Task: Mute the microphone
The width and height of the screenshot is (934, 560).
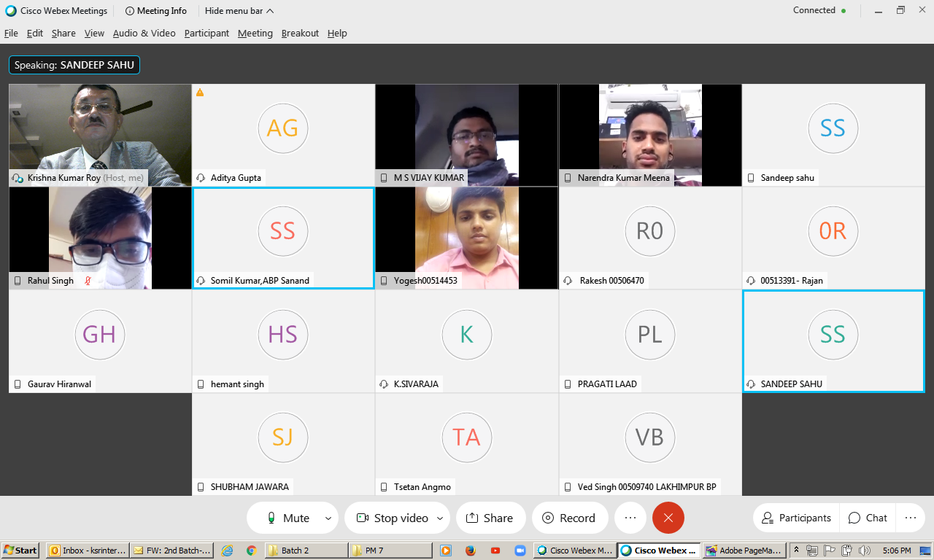Action: coord(287,518)
